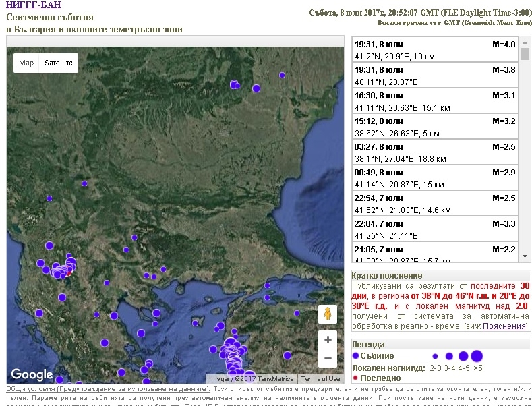This screenshot has width=532, height=406.
Task: Click 38.62°N, 26.63°E, 5 км coordinates
Action: 397,133
